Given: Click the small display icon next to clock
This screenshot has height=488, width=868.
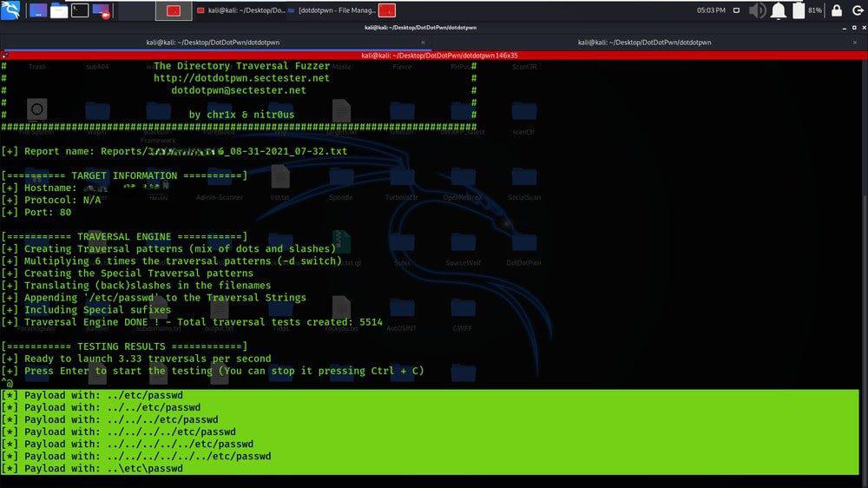Looking at the screenshot, I should (x=736, y=10).
